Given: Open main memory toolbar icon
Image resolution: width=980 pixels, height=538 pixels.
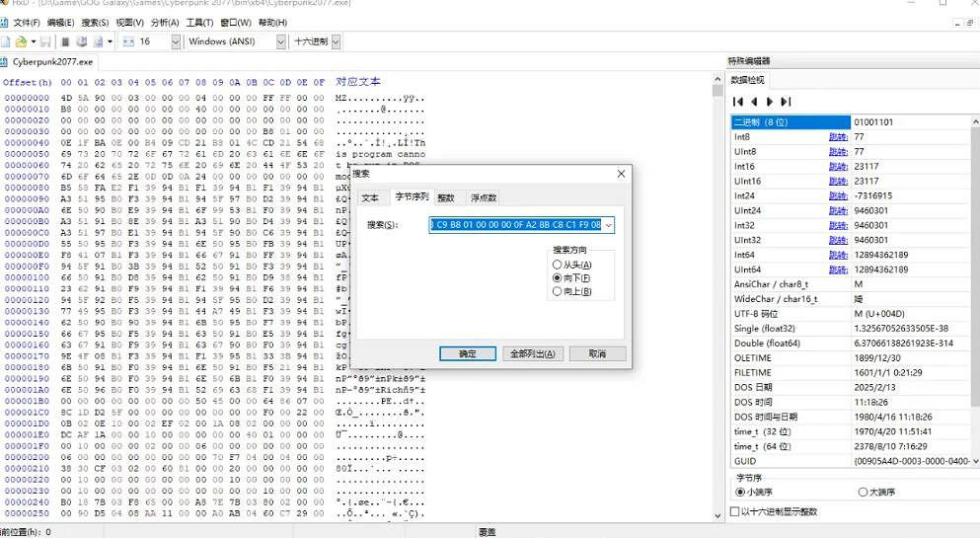Looking at the screenshot, I should tap(65, 41).
